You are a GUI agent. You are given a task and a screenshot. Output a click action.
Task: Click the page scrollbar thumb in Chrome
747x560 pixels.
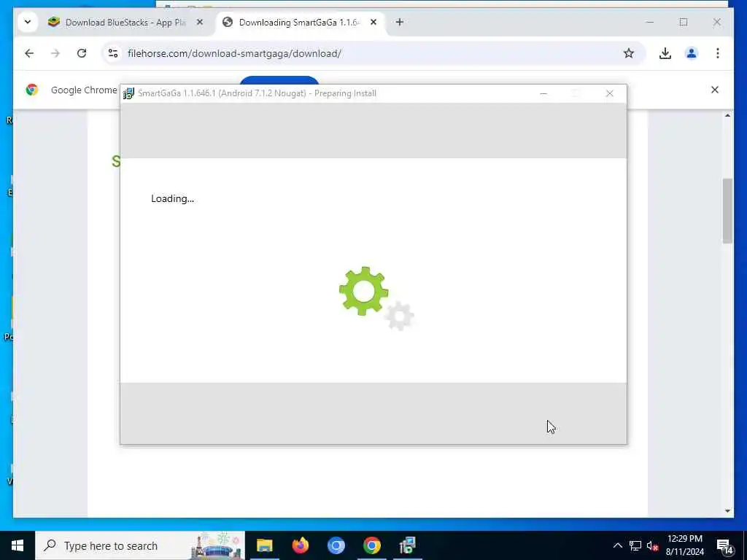coord(727,211)
